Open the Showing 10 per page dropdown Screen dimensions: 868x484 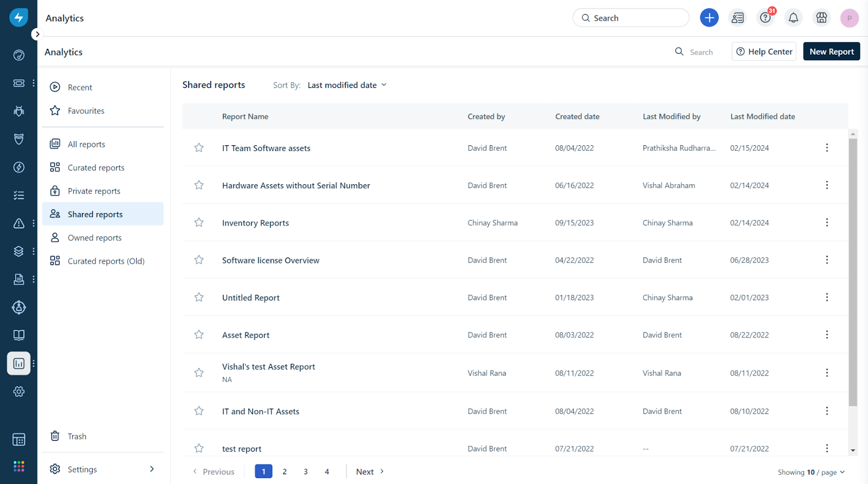tap(811, 472)
